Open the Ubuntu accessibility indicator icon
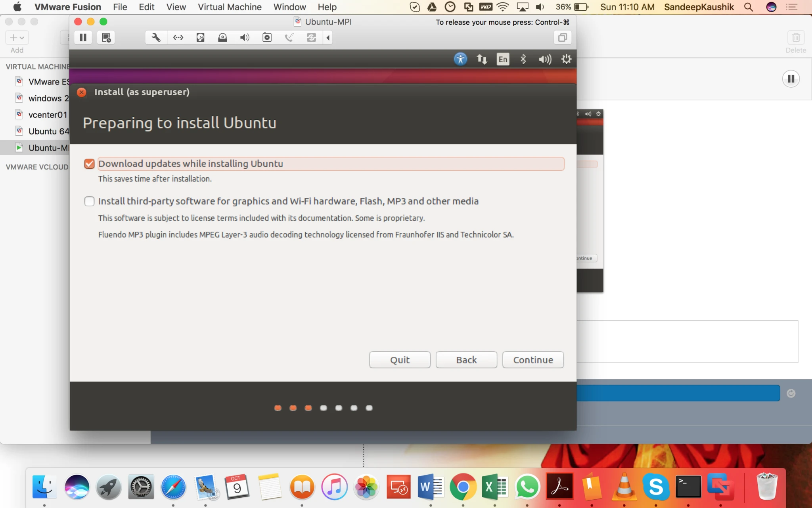Screen dimensions: 812x508 point(460,59)
